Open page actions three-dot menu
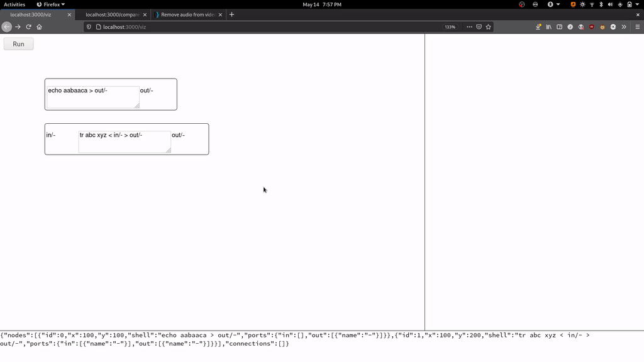This screenshot has width=644, height=362. [469, 27]
